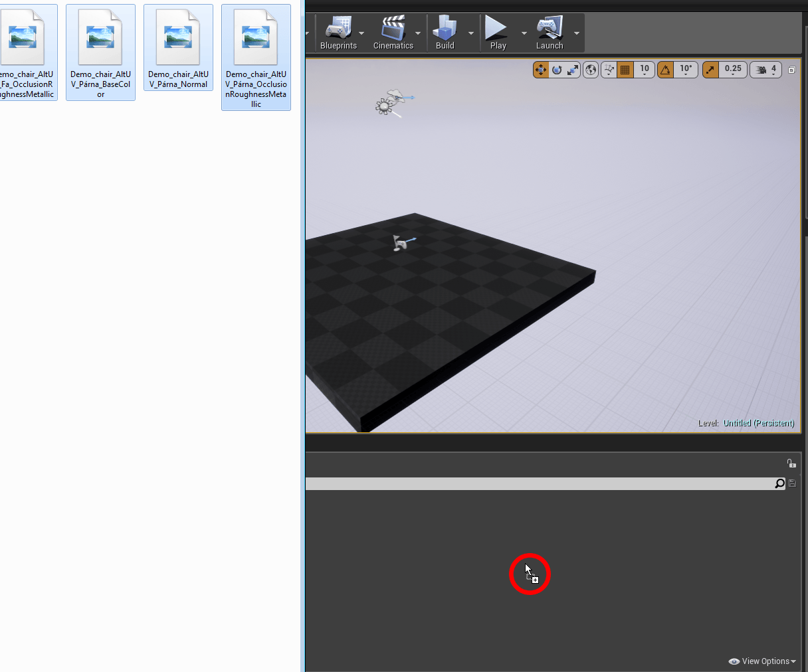This screenshot has width=808, height=672.
Task: Select the scale transform gizmo tool
Action: click(572, 70)
